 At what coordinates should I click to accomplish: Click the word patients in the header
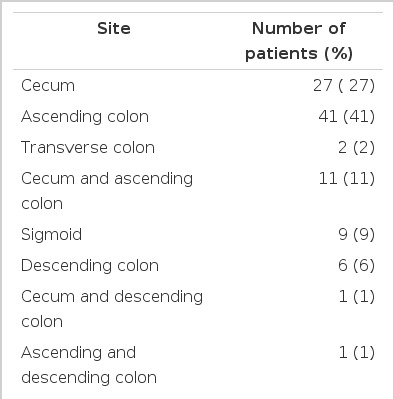[282, 54]
